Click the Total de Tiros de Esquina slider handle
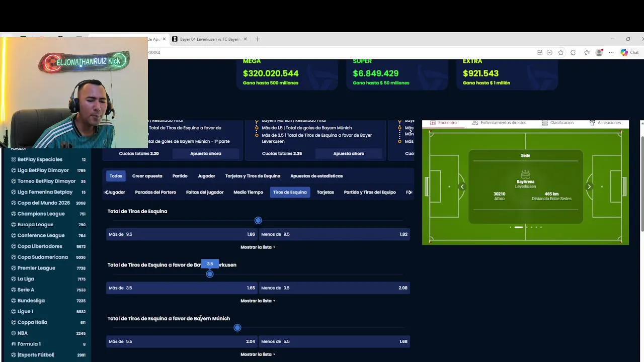Viewport: 644px width, 362px height. coord(258,220)
